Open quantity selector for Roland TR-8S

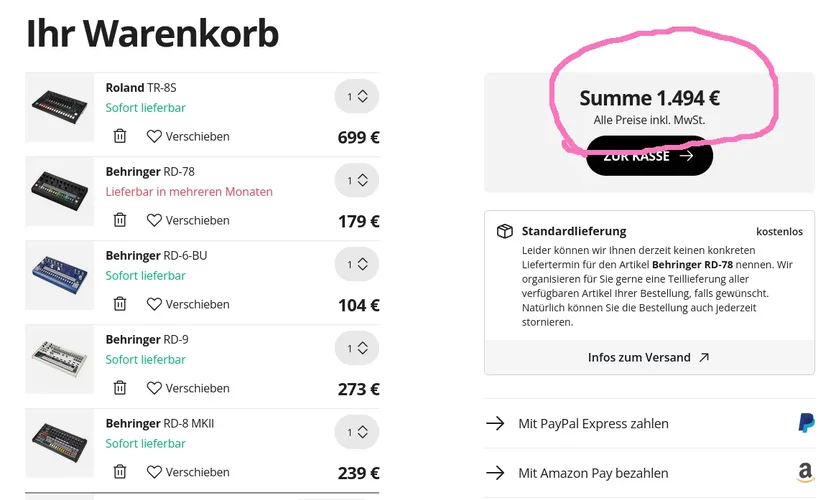pyautogui.click(x=357, y=97)
